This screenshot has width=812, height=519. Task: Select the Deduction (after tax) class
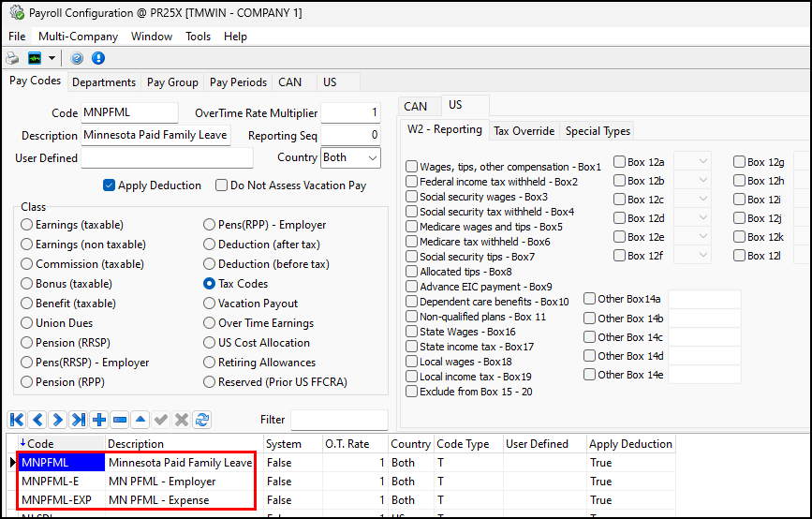pyautogui.click(x=210, y=245)
